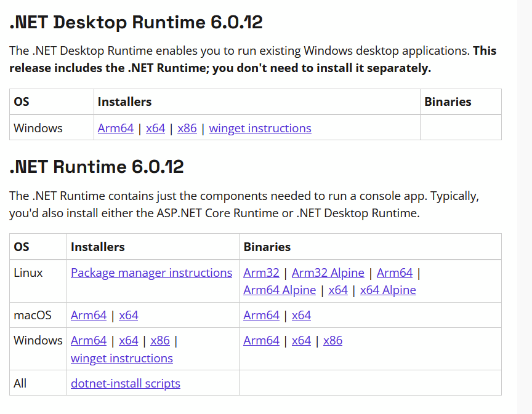Screen dimensions: 532x414
Task: Download the Windows Arm64 runtime installer
Action: [x=89, y=340]
